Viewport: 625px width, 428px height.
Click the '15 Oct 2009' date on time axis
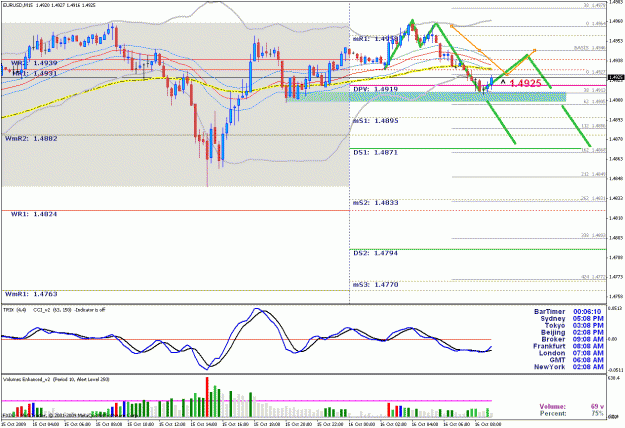point(13,424)
